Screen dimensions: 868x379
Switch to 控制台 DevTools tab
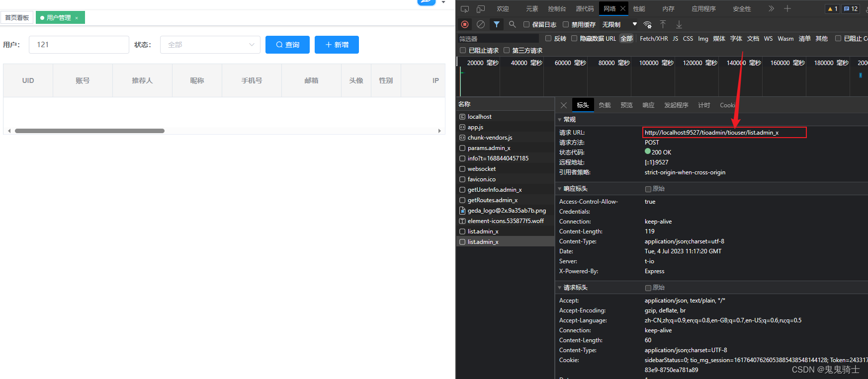pos(557,9)
